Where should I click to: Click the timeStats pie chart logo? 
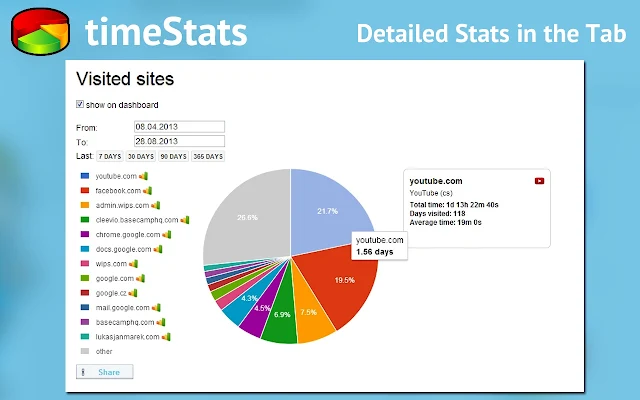point(40,32)
